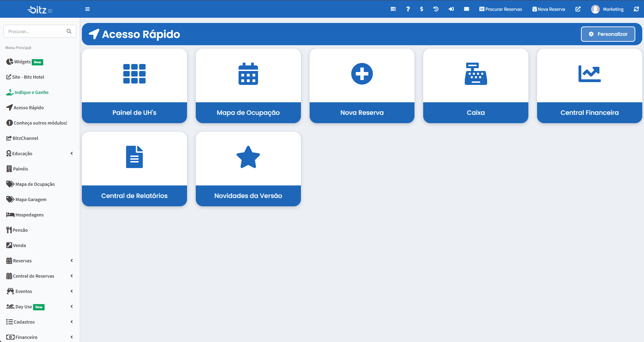Open the envelope messages icon

(x=466, y=9)
